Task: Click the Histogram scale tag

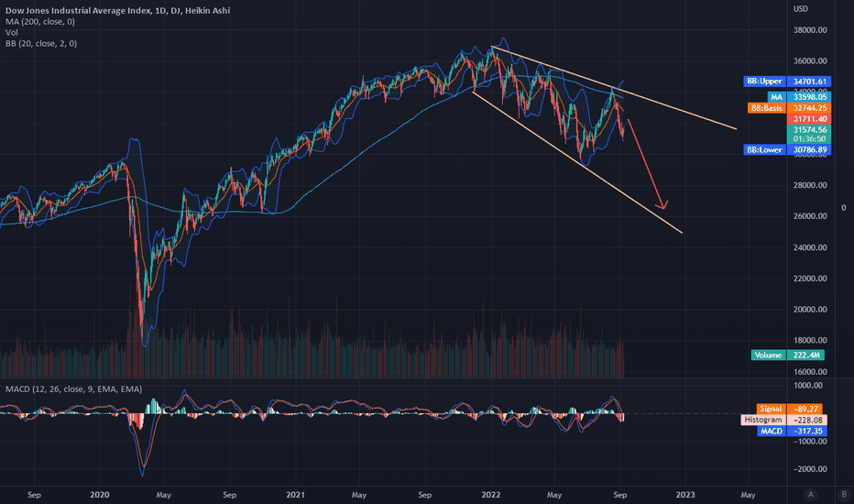Action: pyautogui.click(x=762, y=420)
